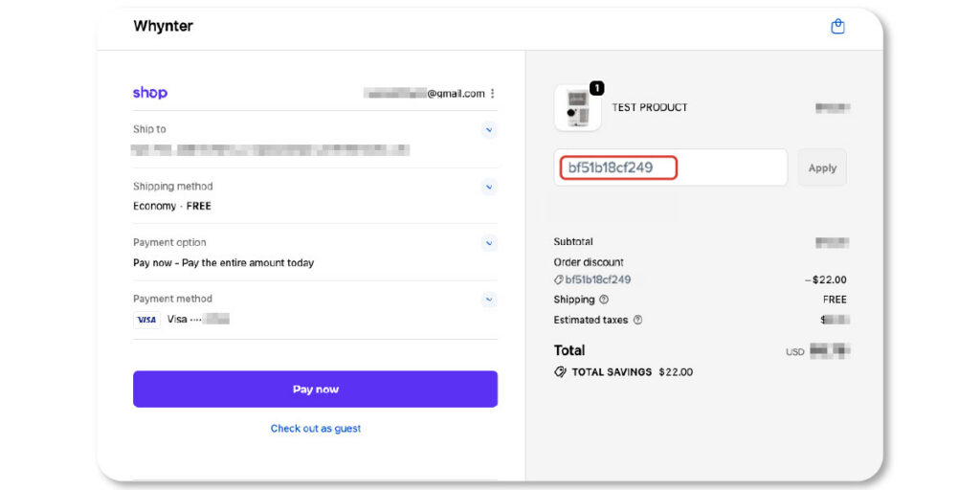Choose Check out as guest
Viewport: 980px width, 490px height.
click(x=316, y=429)
